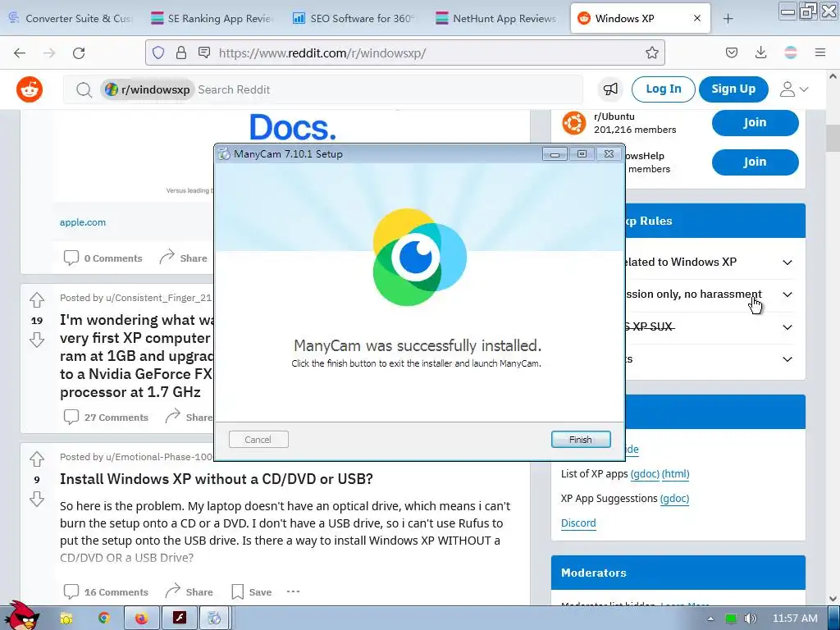Click the Reddit logo home icon
Viewport: 840px width, 630px height.
[30, 89]
